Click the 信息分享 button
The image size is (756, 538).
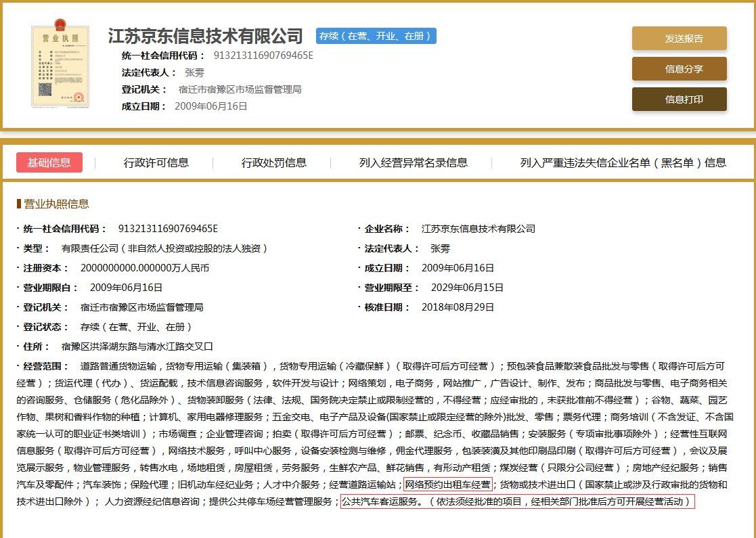click(x=679, y=69)
